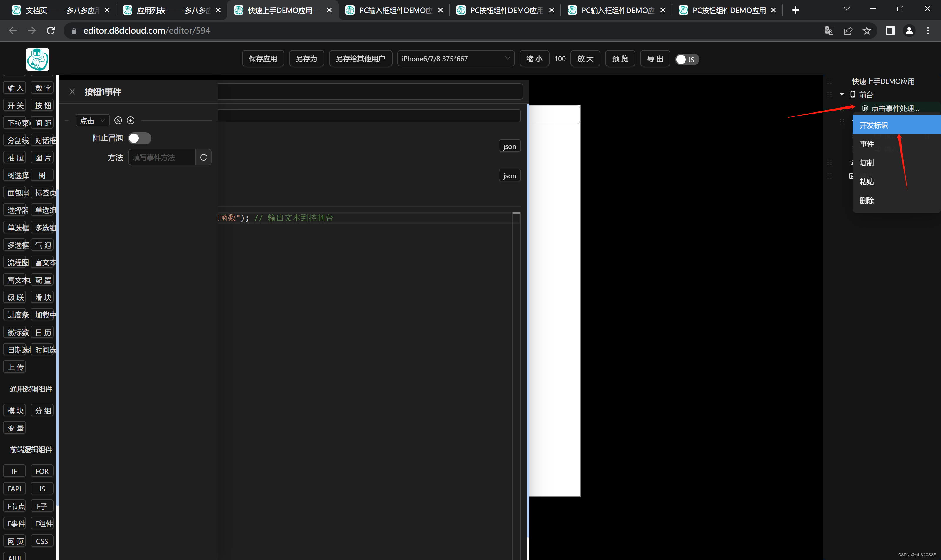Viewport: 941px width, 560px height.
Task: Click the refresh icon beside the 方法 input
Action: pyautogui.click(x=203, y=157)
